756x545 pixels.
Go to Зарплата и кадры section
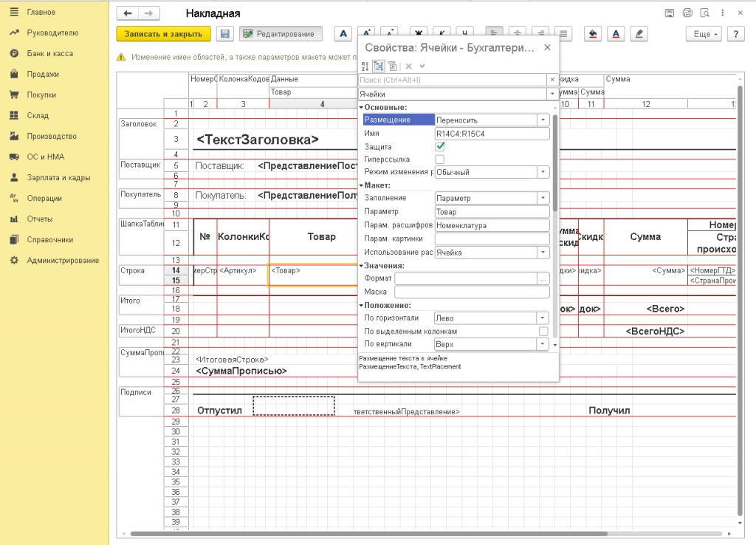[x=58, y=177]
